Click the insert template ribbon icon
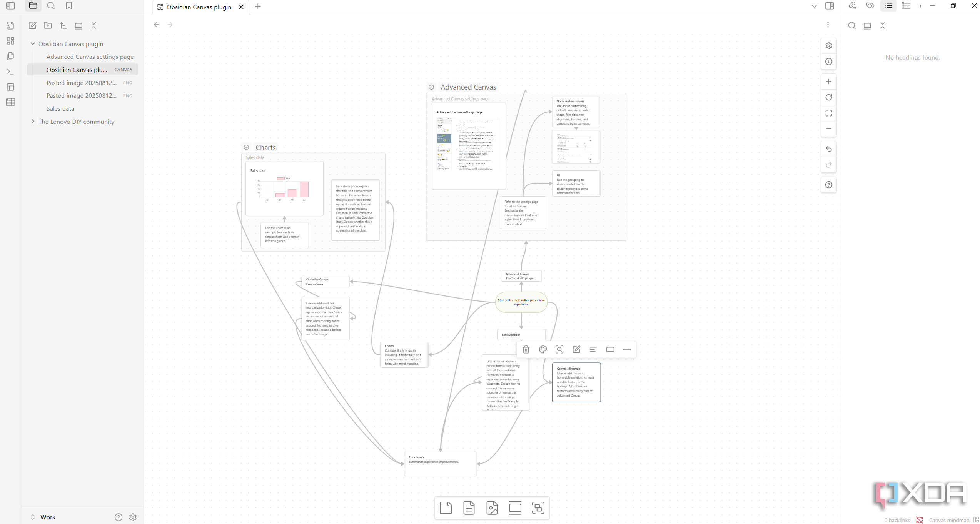This screenshot has width=980, height=524. tap(10, 87)
